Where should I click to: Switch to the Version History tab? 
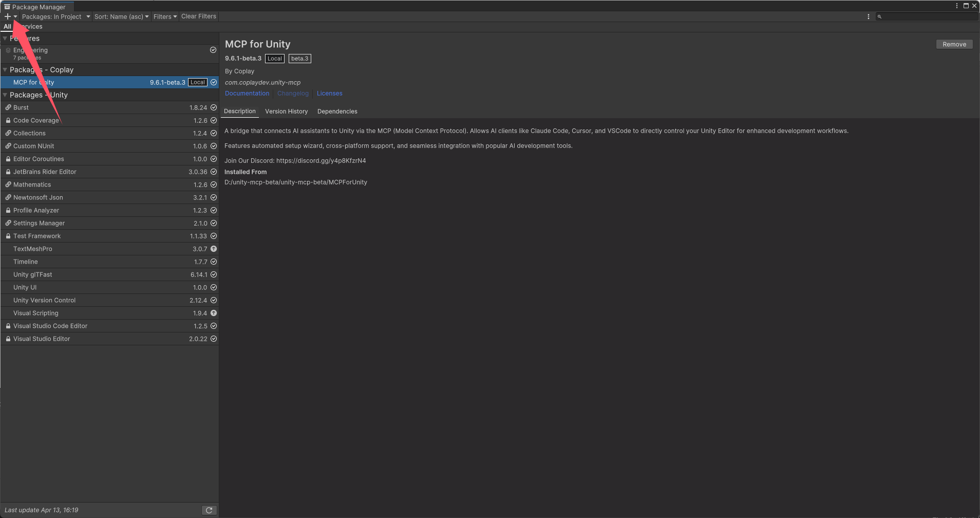[287, 112]
